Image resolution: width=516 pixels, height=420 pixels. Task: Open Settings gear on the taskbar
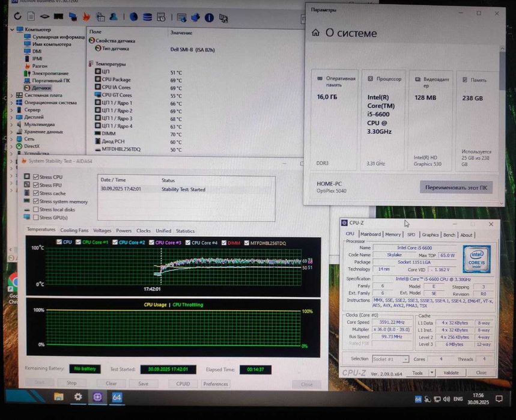tap(78, 397)
